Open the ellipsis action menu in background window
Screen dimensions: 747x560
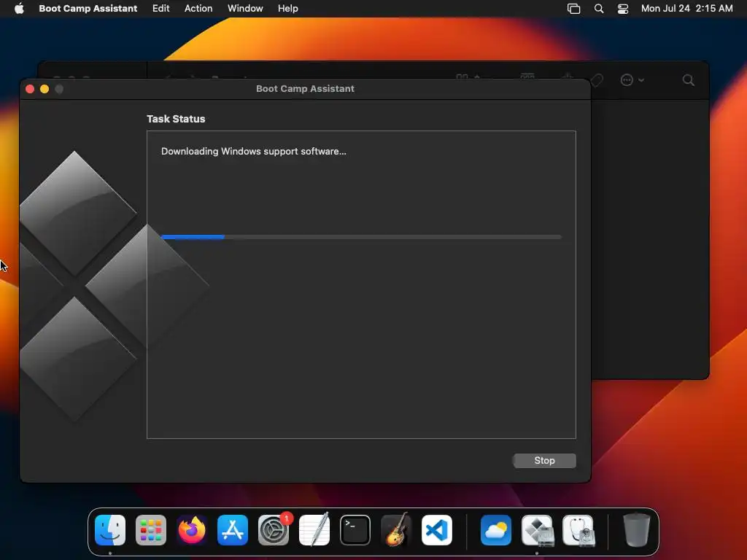point(632,80)
